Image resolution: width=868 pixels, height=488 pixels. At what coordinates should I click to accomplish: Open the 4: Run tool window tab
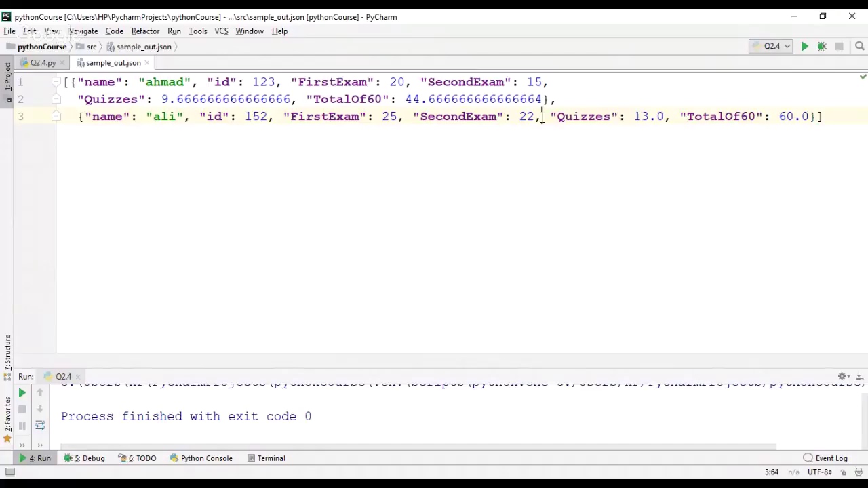tap(35, 458)
